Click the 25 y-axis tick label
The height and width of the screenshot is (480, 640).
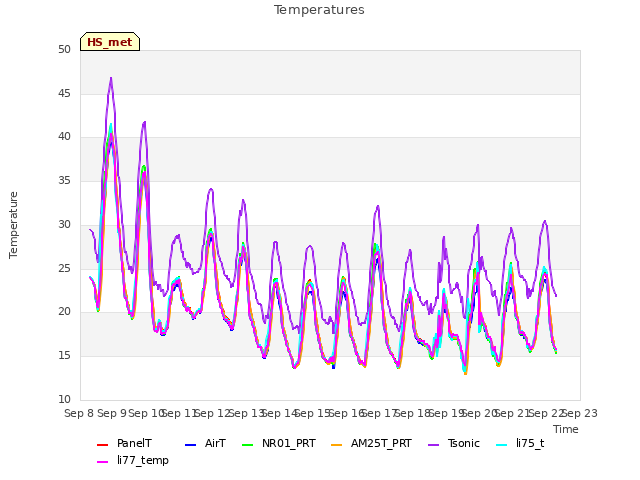tap(64, 268)
